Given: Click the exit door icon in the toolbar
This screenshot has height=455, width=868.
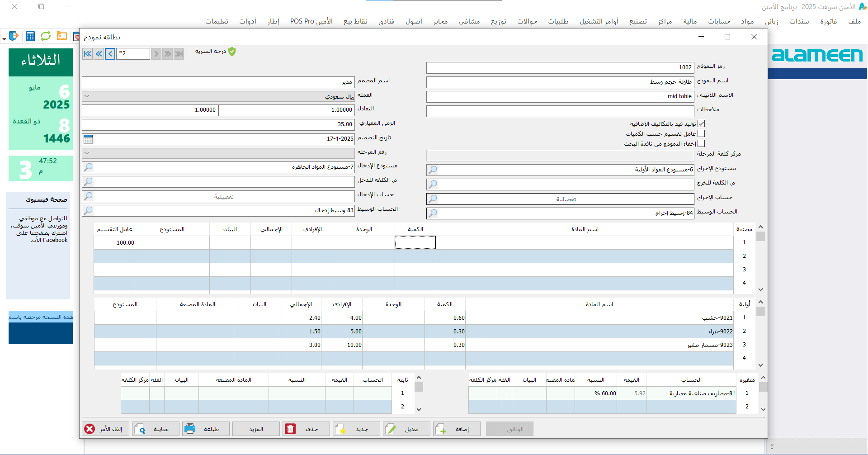Looking at the screenshot, I should 14,36.
